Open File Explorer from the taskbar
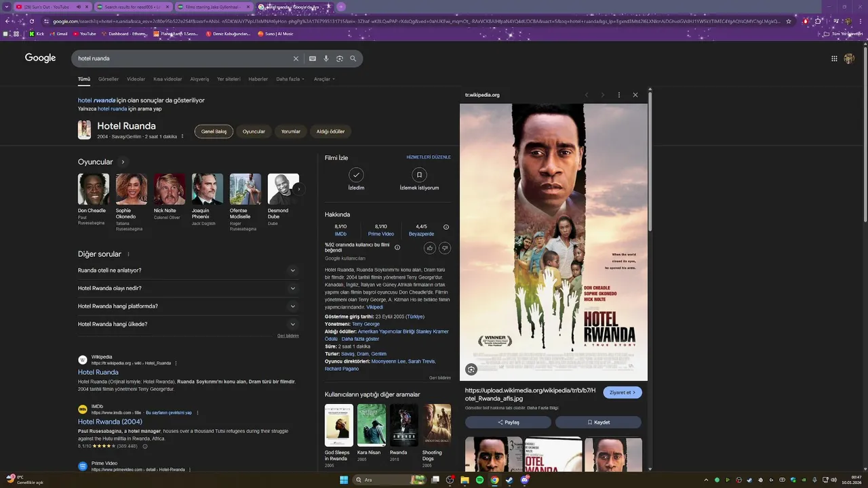 click(465, 480)
